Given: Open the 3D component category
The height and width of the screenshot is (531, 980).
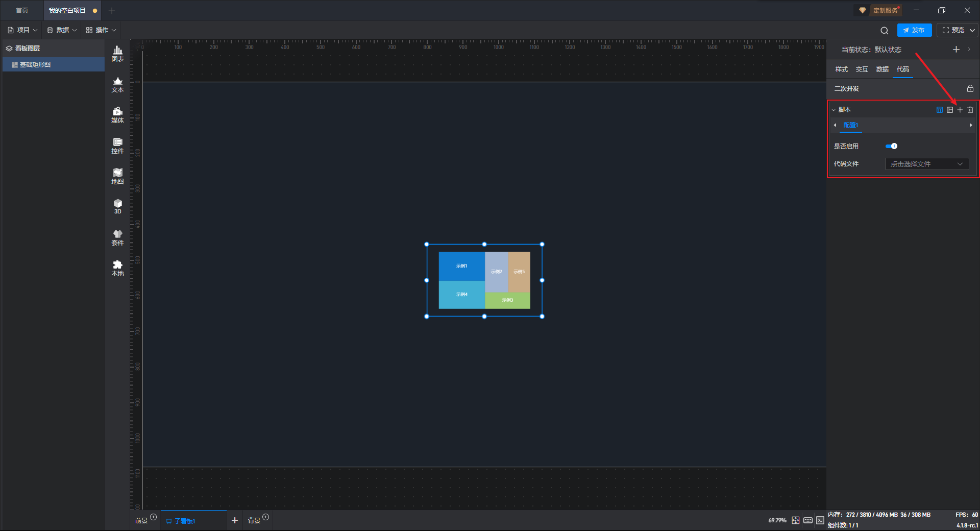Looking at the screenshot, I should (117, 206).
